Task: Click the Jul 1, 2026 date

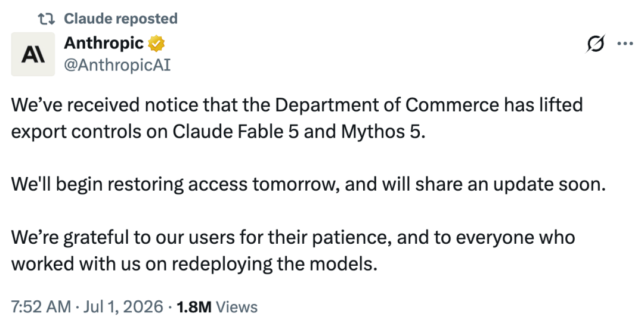Action: 123,307
